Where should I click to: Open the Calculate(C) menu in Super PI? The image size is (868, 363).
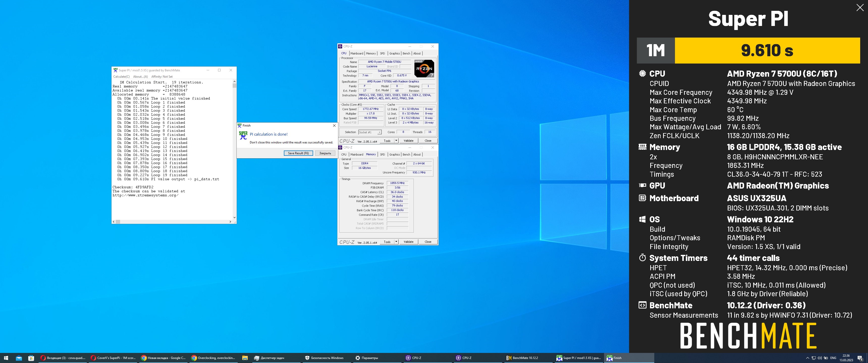(x=121, y=76)
